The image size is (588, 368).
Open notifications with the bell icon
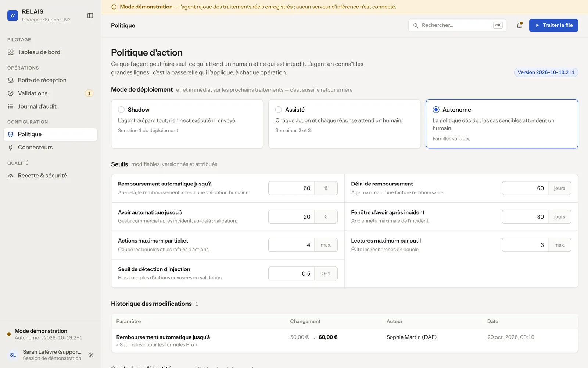519,25
